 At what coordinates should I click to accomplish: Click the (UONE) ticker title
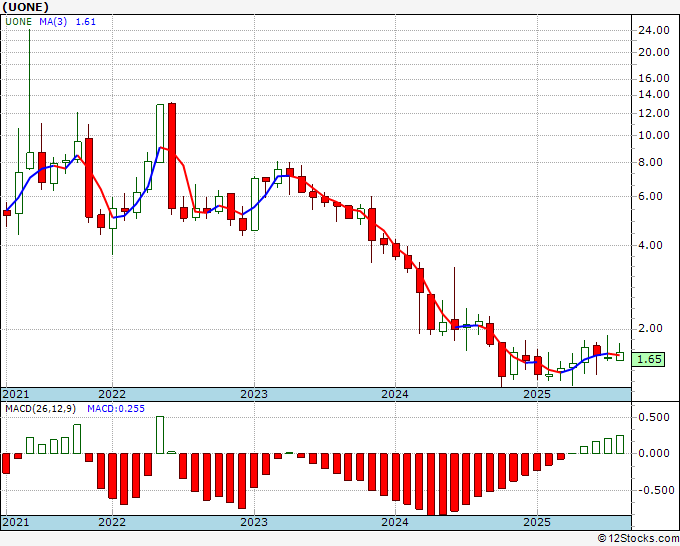tap(25, 7)
